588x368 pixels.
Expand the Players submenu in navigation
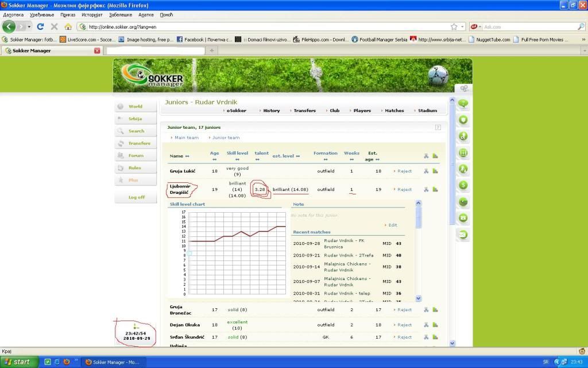coord(361,110)
